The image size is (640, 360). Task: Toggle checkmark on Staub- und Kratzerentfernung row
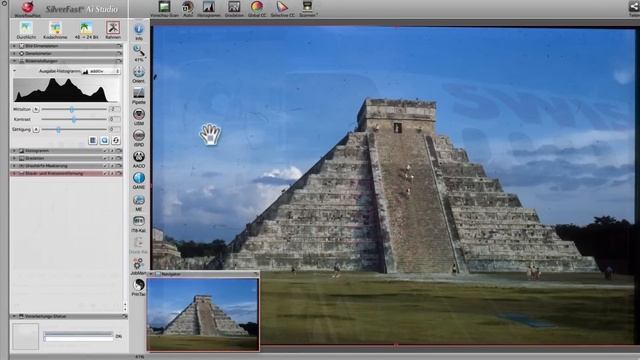(105, 173)
